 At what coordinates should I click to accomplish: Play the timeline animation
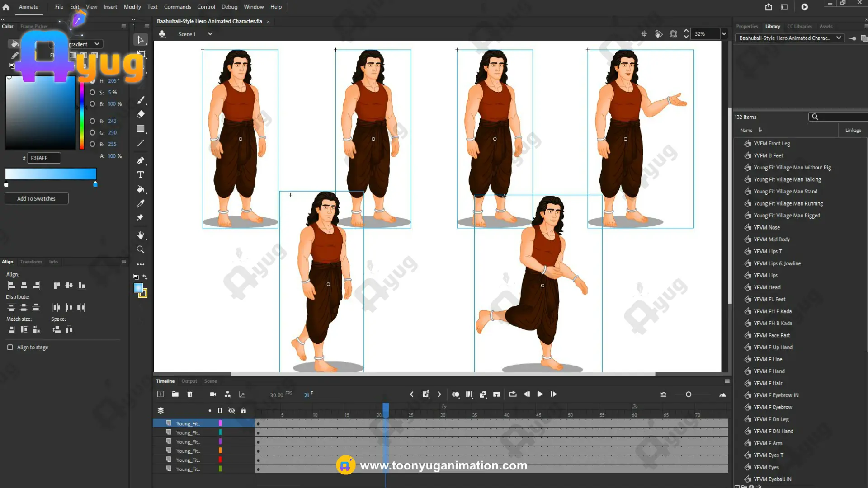coord(540,394)
